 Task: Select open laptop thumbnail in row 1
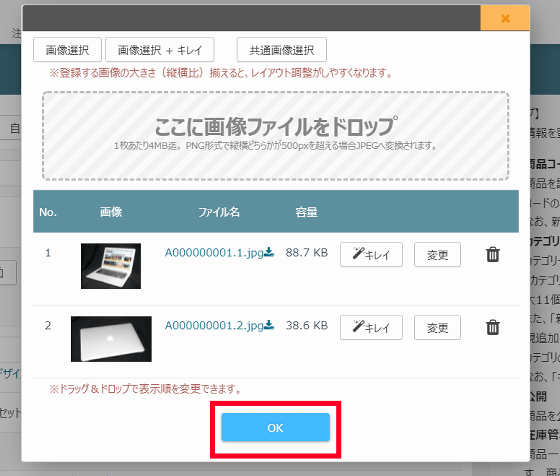tap(111, 266)
